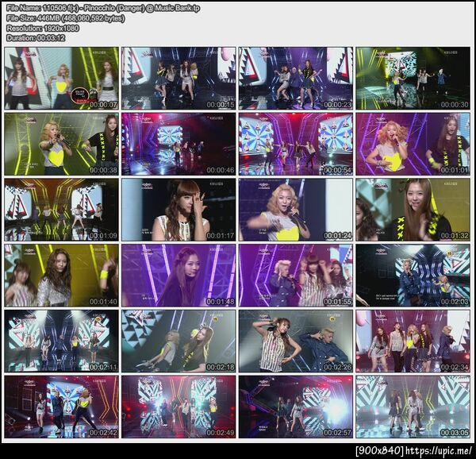
Task: Open the frame timestamped 00:02:11
Action: click(x=62, y=341)
